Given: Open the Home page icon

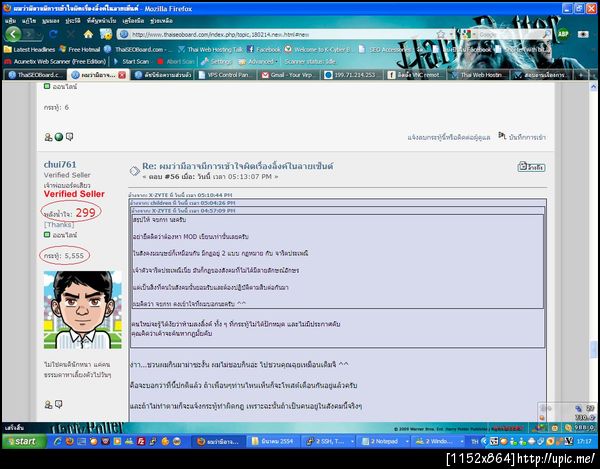Looking at the screenshot, I should (88, 34).
